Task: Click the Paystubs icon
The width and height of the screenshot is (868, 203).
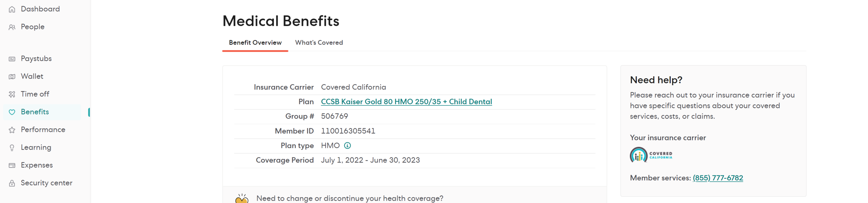Action: [12, 59]
